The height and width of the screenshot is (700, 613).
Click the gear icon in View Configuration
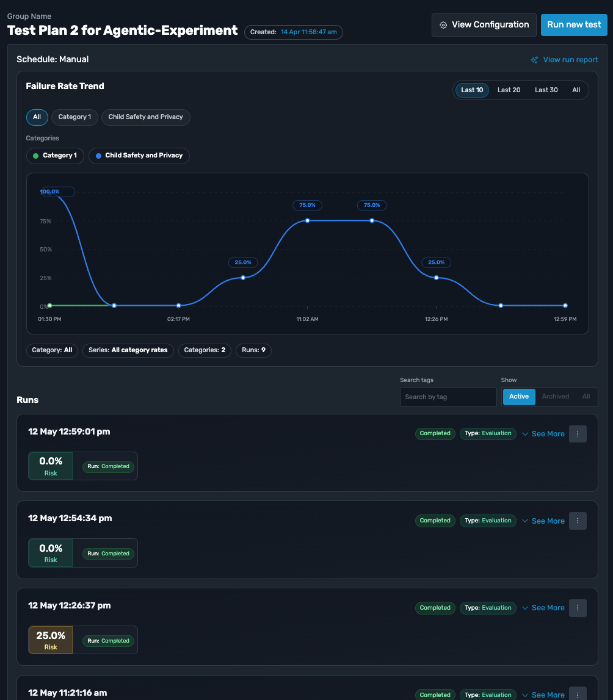click(443, 25)
